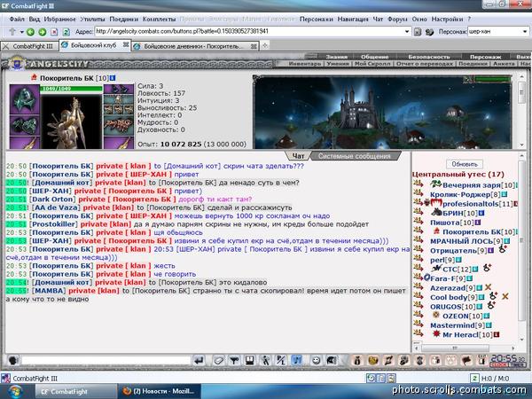
Task: Click the green Back navigation arrow
Action: tap(30, 32)
